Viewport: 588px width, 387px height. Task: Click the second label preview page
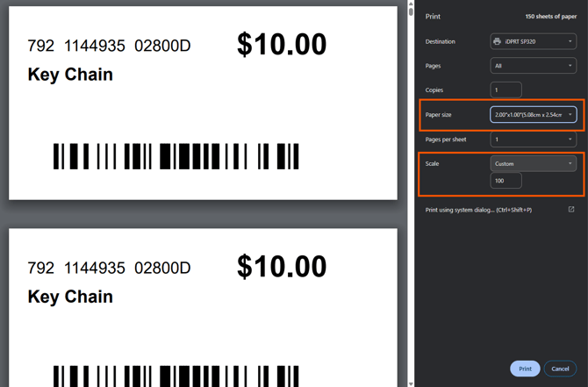203,307
